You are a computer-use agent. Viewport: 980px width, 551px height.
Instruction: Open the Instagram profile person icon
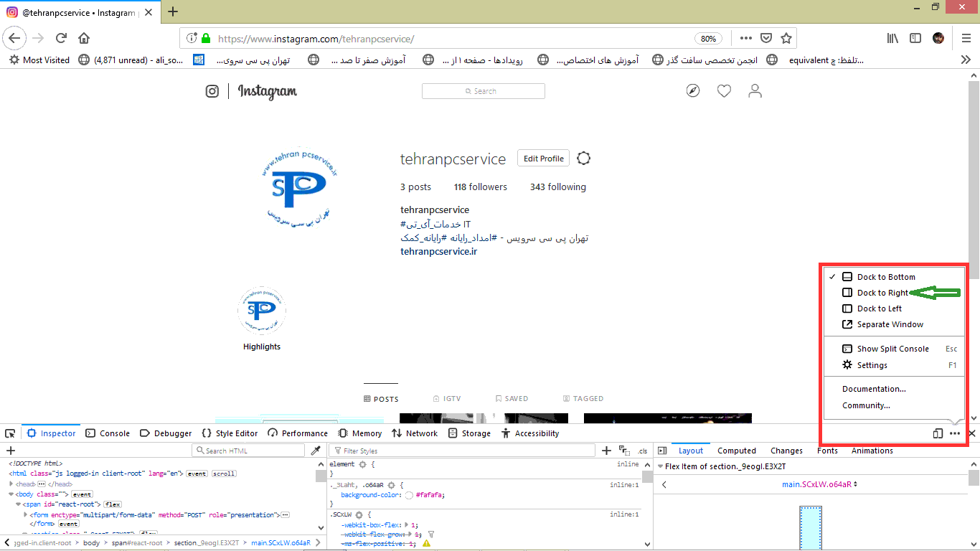pos(755,91)
